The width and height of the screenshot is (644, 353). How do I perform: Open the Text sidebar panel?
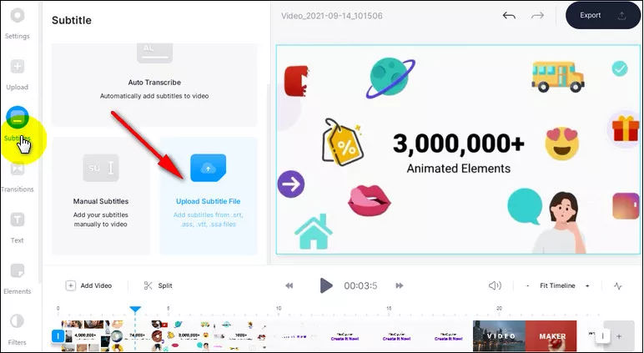(18, 229)
